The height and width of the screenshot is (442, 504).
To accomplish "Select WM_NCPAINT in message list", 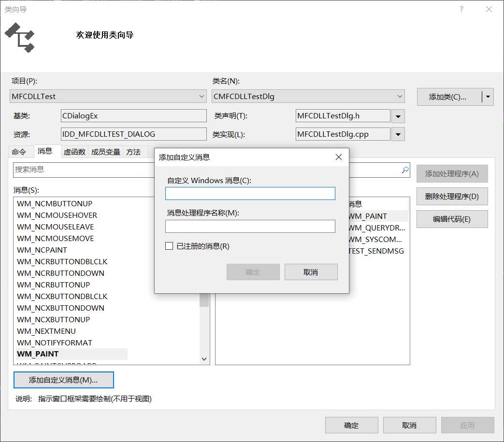I will click(42, 250).
